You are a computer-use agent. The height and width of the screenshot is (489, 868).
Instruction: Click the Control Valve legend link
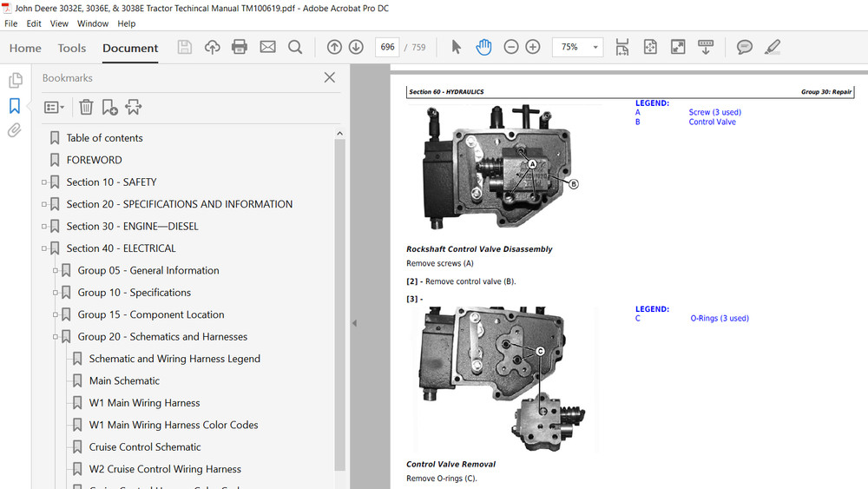[712, 122]
